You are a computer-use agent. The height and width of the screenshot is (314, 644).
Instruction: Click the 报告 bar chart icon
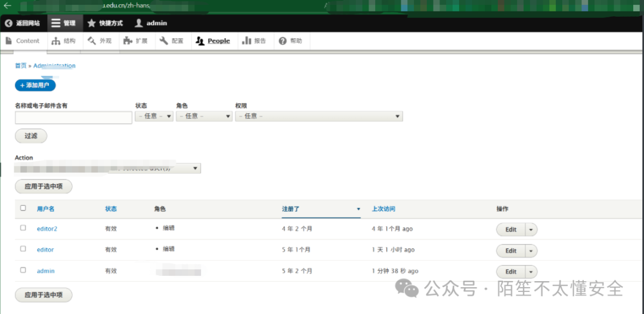point(246,41)
